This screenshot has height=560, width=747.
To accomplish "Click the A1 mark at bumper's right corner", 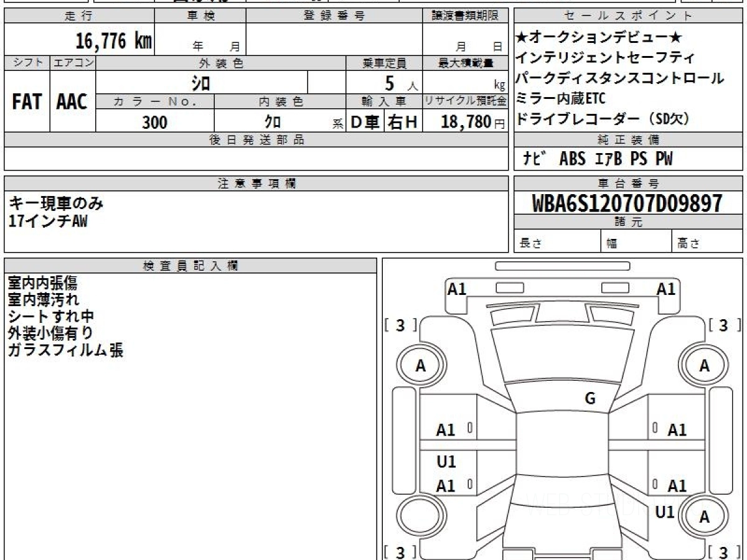I will coord(666,289).
